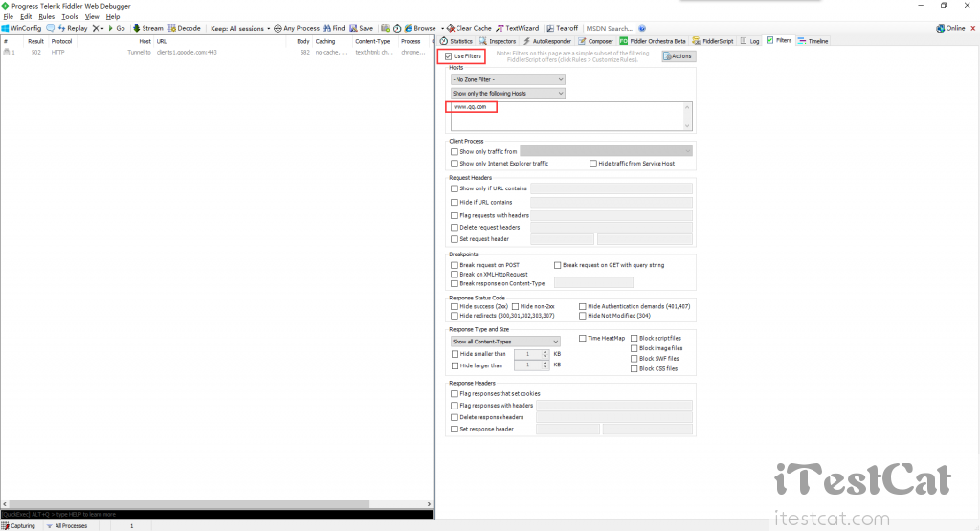Close the toolbar with red X
Screen dimensions: 980x531
(972, 28)
